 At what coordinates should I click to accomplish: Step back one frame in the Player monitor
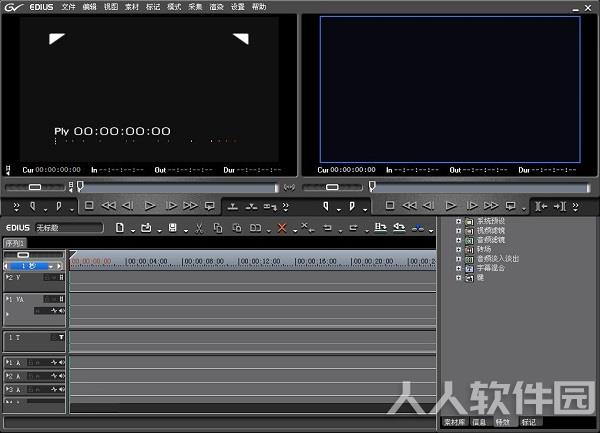click(128, 206)
